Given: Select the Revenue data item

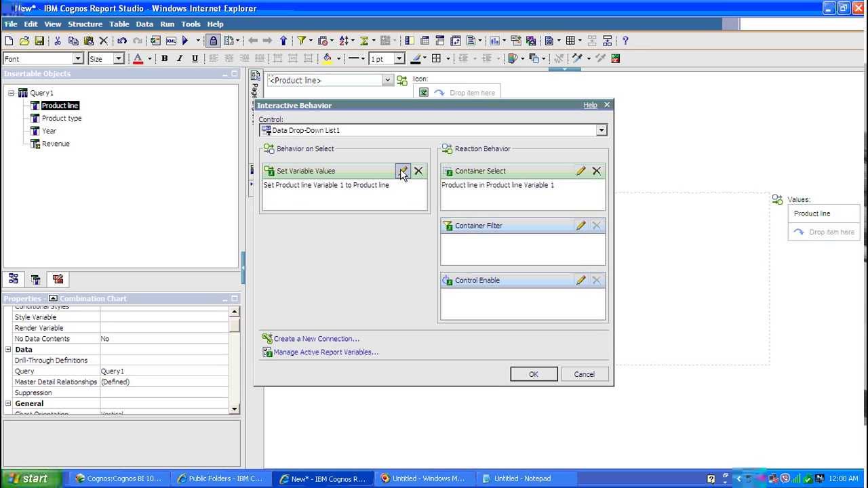Looking at the screenshot, I should pyautogui.click(x=56, y=144).
